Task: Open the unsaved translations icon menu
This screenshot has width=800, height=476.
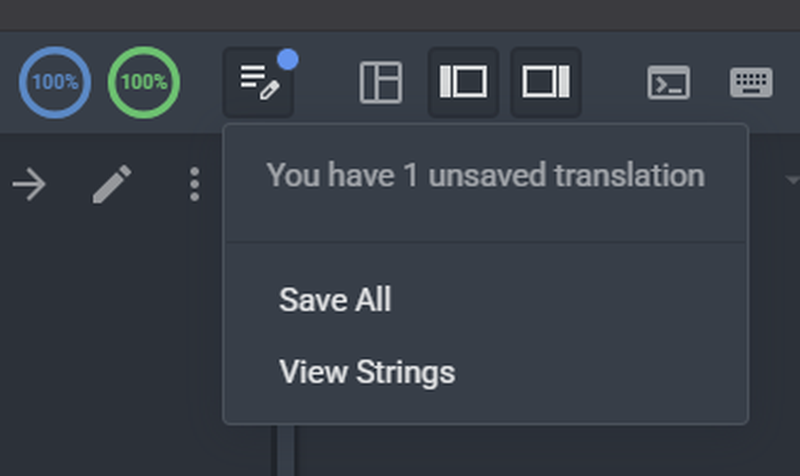Action: tap(258, 83)
